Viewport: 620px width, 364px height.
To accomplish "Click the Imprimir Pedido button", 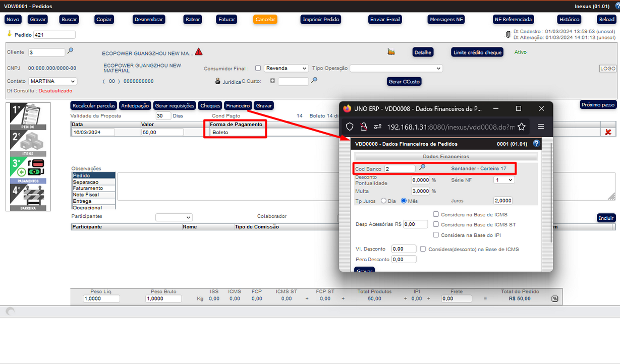I will tap(321, 20).
